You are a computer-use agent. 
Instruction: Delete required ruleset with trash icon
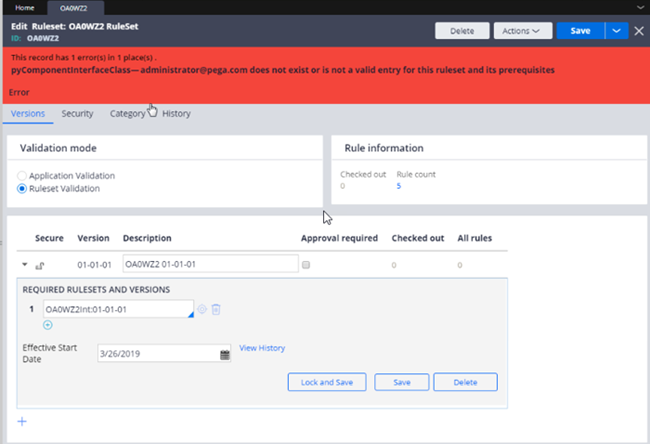pyautogui.click(x=216, y=310)
